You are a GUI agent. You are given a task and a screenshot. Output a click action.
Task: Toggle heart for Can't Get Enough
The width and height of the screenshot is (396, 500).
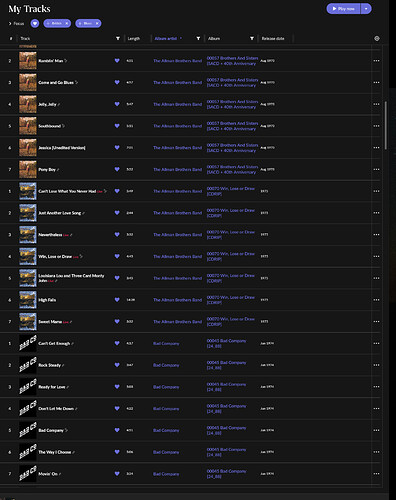pos(117,343)
